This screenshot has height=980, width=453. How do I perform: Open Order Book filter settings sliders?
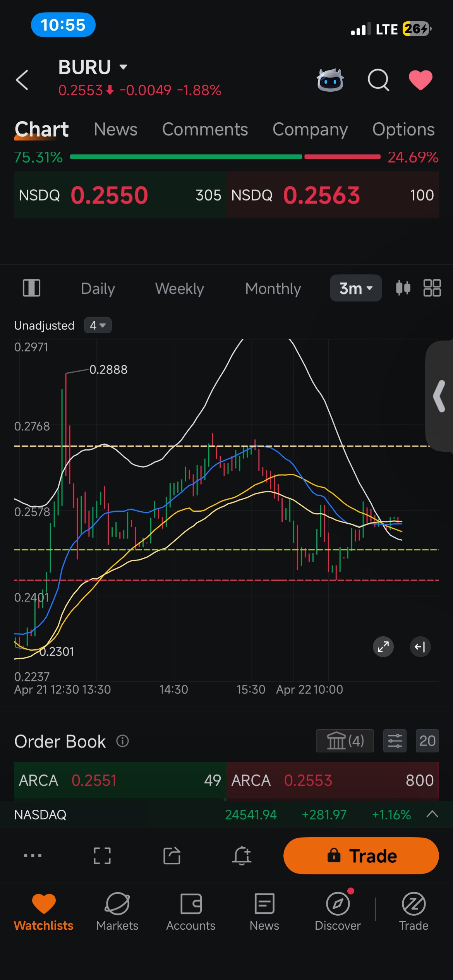point(395,741)
